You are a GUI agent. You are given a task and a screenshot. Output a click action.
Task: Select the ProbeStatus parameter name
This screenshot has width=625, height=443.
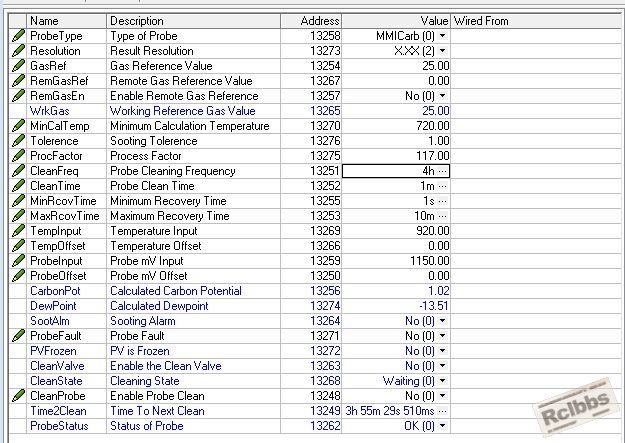(59, 426)
